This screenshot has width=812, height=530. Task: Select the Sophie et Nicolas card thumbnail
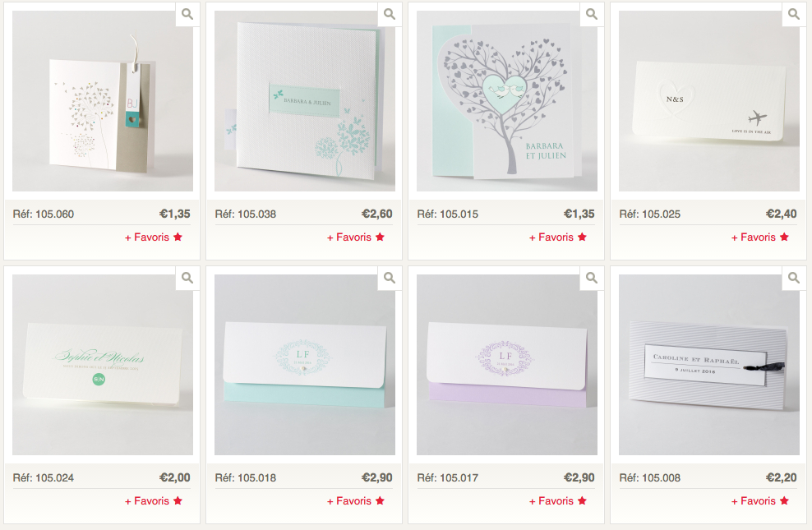(103, 365)
